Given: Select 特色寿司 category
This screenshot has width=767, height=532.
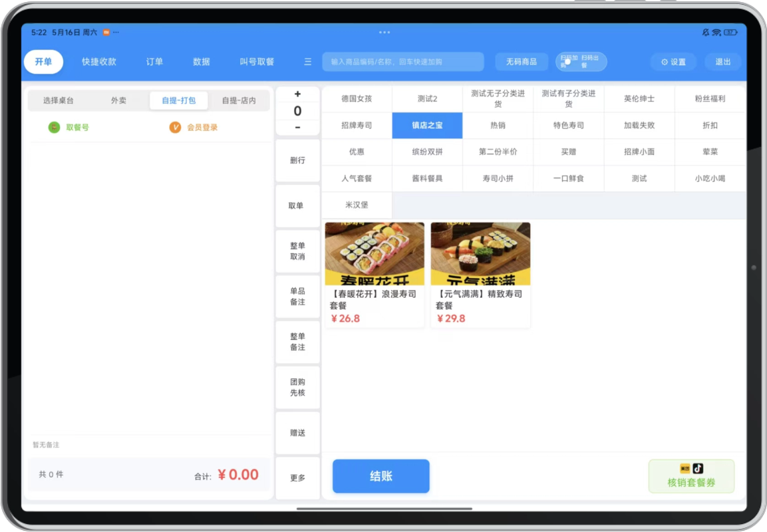Looking at the screenshot, I should [568, 126].
